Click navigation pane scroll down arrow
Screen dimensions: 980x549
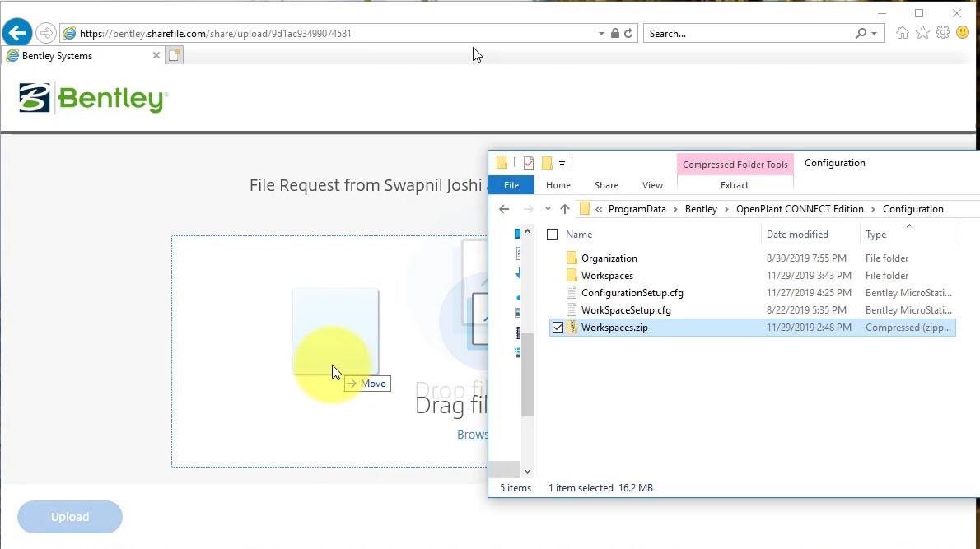528,472
